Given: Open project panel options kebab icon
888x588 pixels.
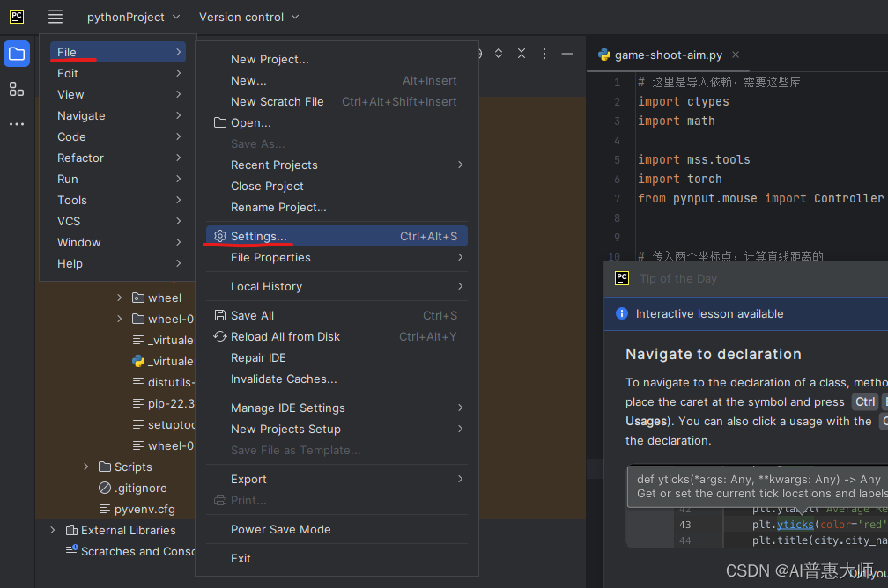Looking at the screenshot, I should pyautogui.click(x=544, y=54).
